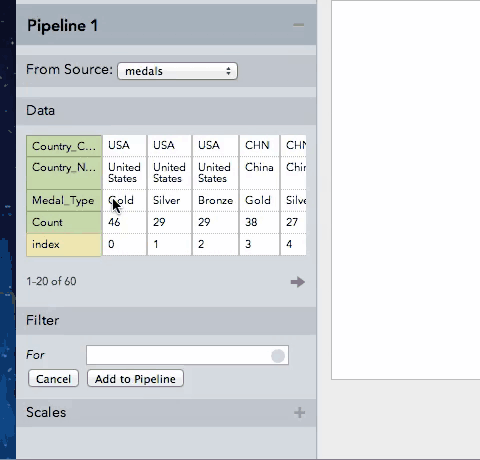The image size is (480, 460).
Task: Select the Country_C... field header
Action: (x=64, y=146)
